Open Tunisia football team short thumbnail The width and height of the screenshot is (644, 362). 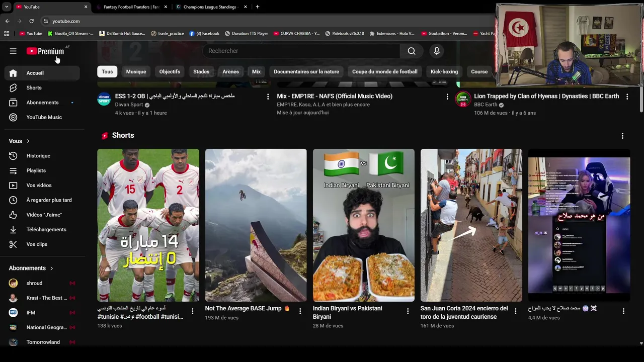[x=148, y=225]
